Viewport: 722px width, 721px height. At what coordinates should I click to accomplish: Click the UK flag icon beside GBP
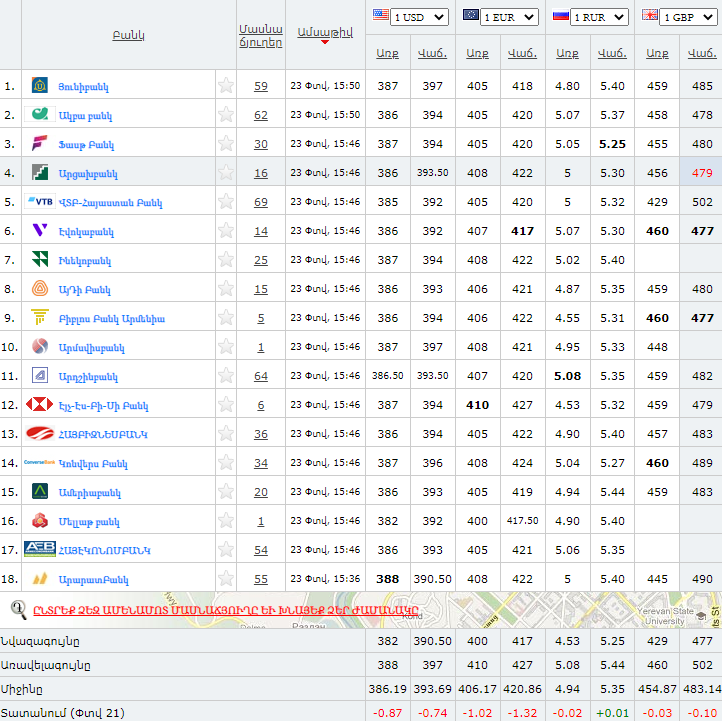[650, 15]
